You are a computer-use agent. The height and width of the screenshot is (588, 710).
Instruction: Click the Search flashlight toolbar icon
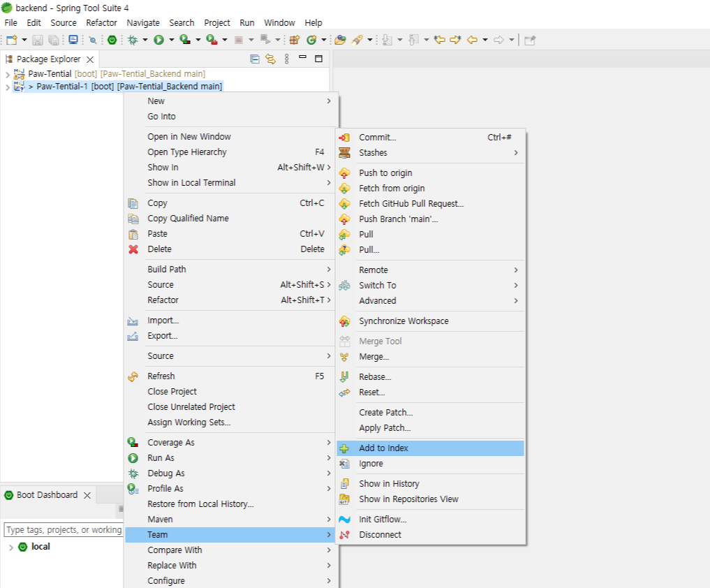click(x=357, y=40)
